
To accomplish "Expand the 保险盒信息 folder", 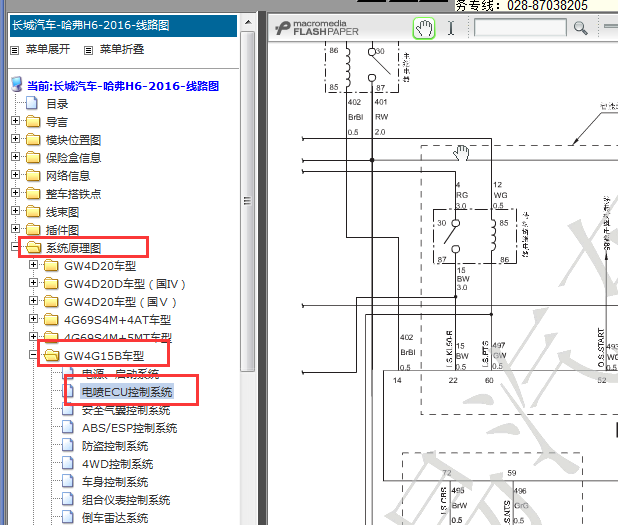I will (x=15, y=156).
